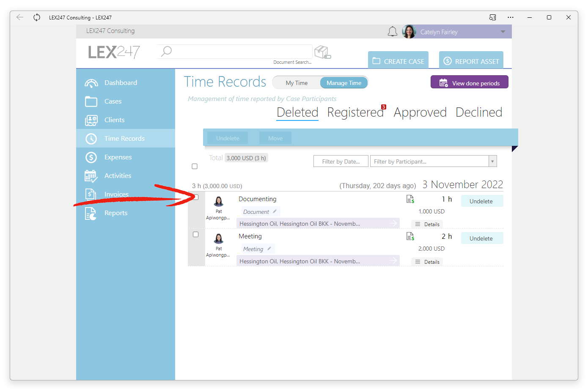This screenshot has height=391, width=588.
Task: Click the CREATE CASE button
Action: click(398, 60)
